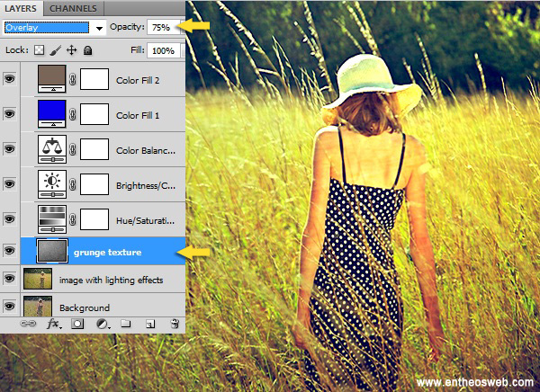The width and height of the screenshot is (540, 392).
Task: Click the blue Color Fill 1 swatch
Action: pyautogui.click(x=49, y=113)
